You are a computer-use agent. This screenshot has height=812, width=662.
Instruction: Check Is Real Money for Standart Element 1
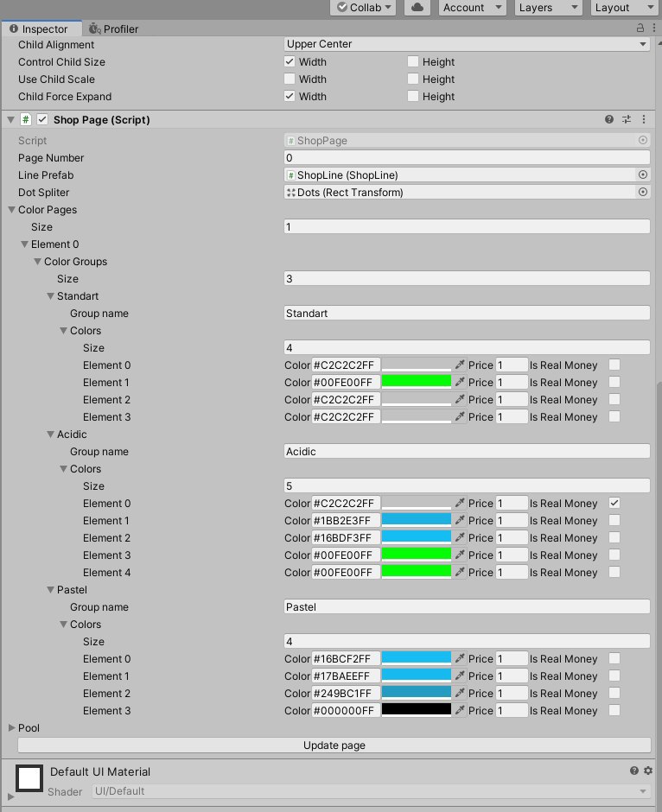pyautogui.click(x=614, y=382)
